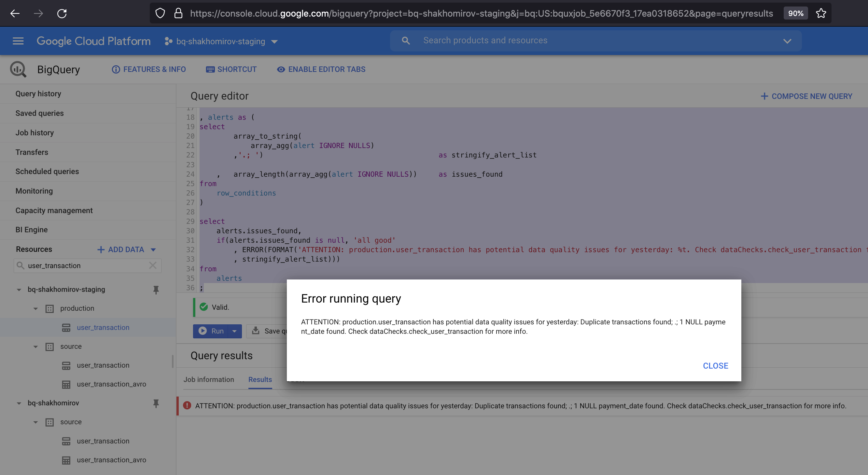Close the Error running query dialog
This screenshot has height=475, width=868.
pos(715,366)
